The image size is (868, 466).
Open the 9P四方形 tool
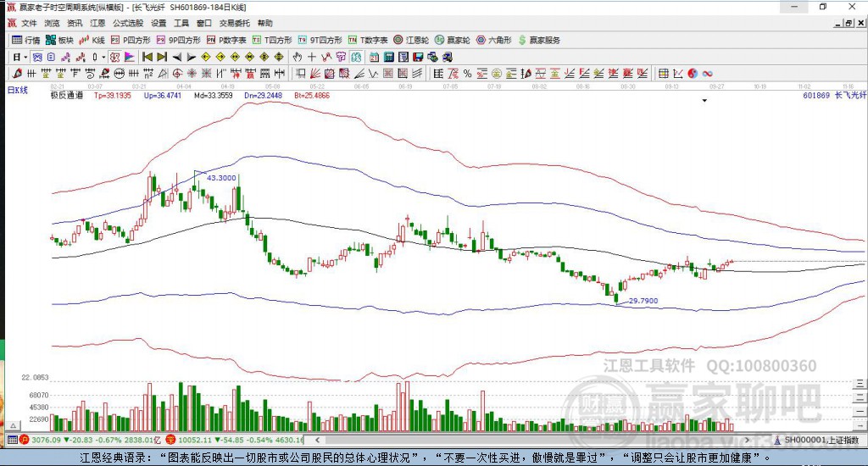[178, 40]
